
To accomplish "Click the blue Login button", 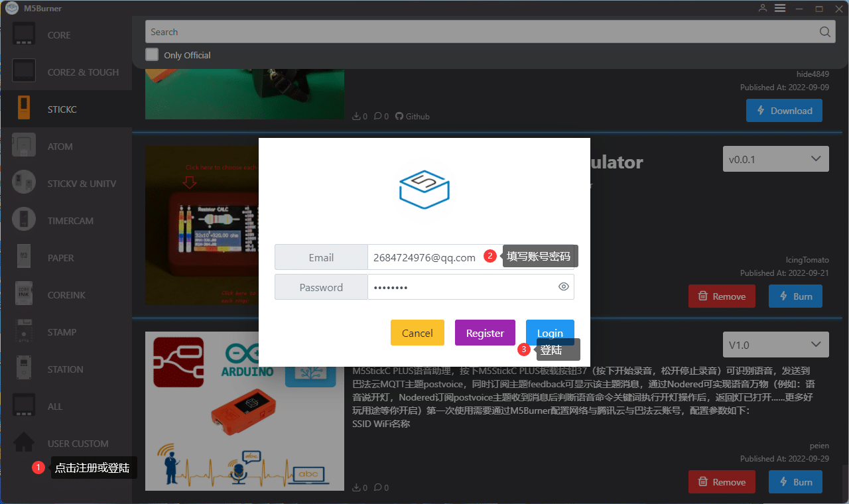I will point(550,333).
